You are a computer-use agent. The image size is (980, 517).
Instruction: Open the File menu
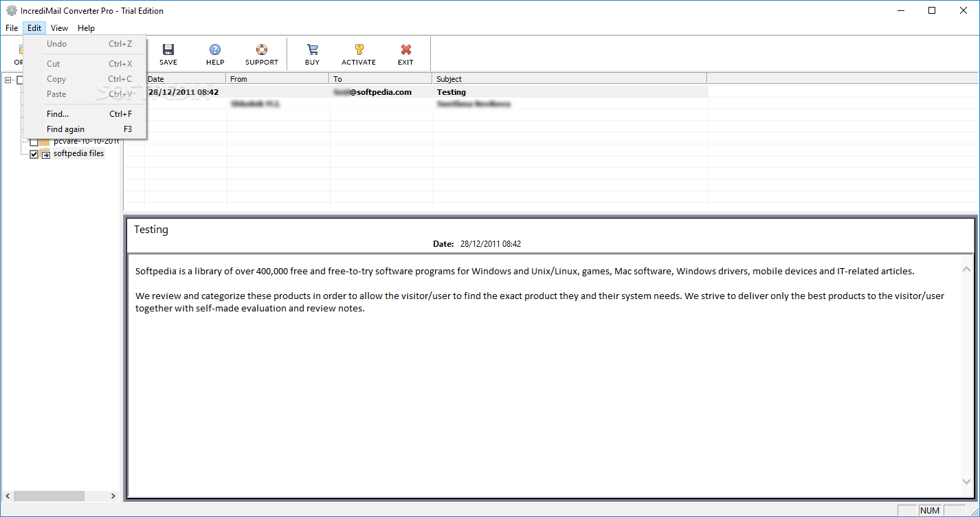coord(12,28)
